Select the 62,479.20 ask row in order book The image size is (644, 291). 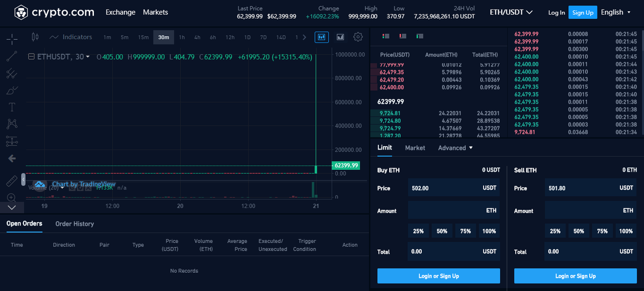pos(439,79)
